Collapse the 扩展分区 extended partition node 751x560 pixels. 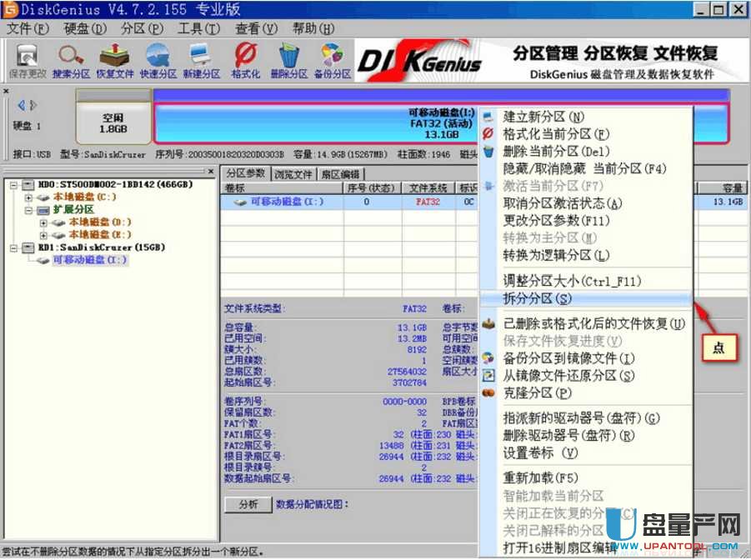29,210
